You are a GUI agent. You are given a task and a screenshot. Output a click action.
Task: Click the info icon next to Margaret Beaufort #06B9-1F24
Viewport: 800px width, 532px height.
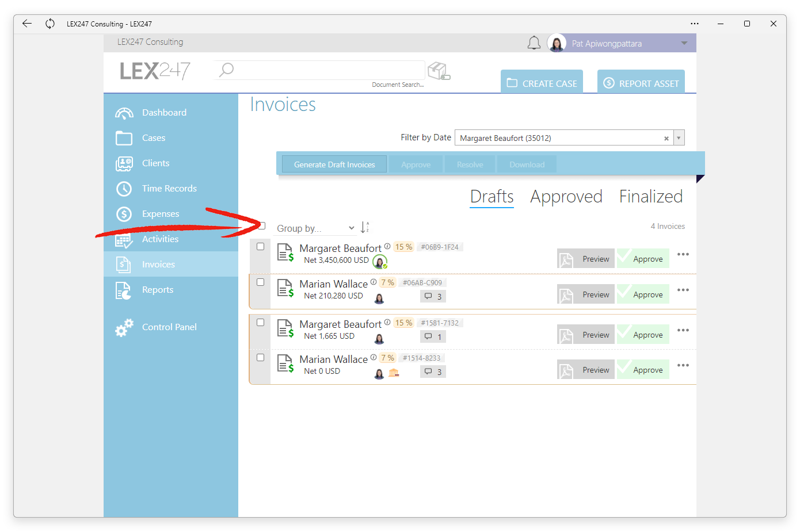tap(387, 246)
